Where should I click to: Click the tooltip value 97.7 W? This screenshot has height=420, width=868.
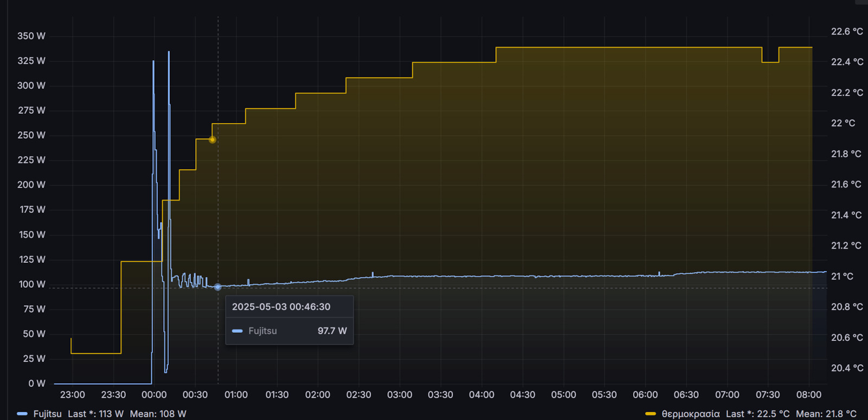(332, 331)
